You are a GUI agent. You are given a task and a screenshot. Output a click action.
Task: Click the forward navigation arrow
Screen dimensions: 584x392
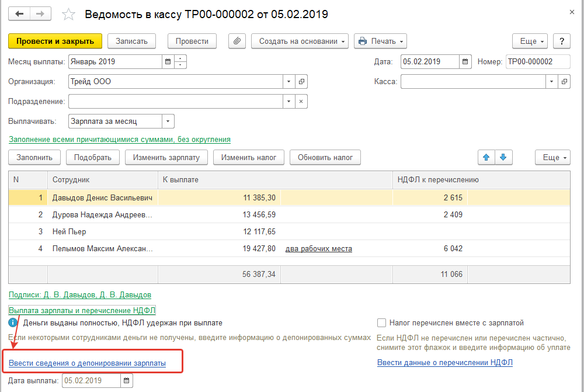40,13
